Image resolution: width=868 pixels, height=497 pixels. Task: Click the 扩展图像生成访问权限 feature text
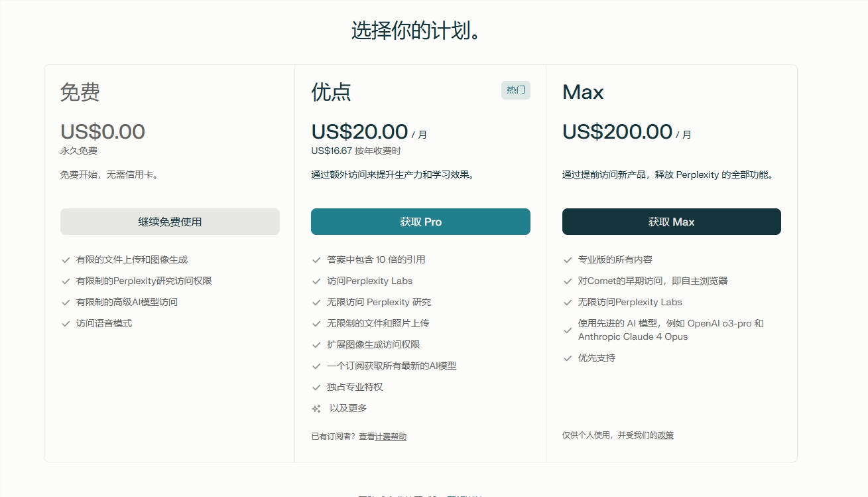(373, 344)
